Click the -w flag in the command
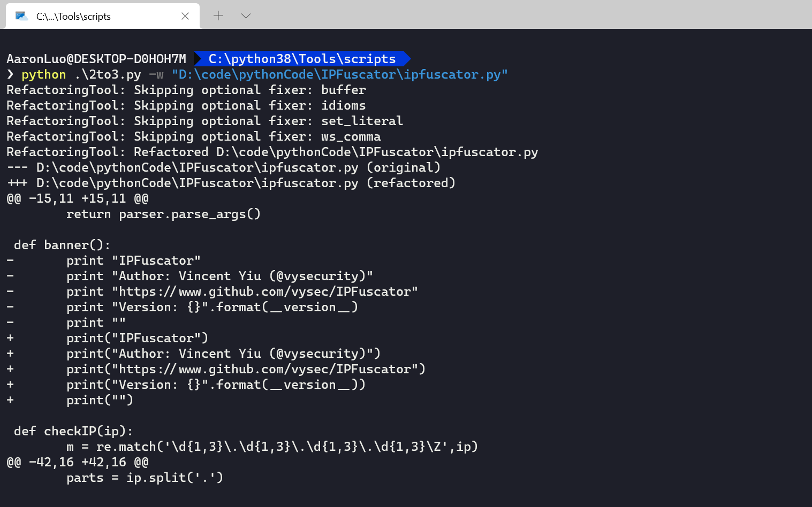812x507 pixels. tap(156, 74)
